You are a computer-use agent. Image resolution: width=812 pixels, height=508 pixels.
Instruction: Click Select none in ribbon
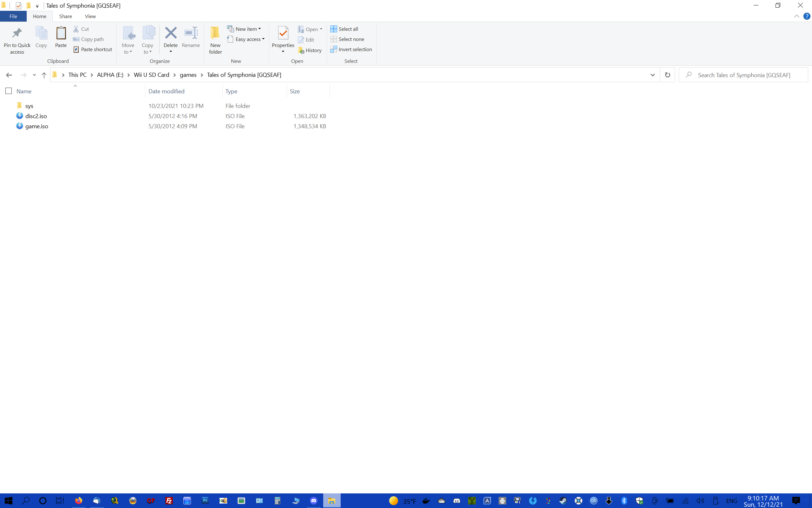[x=347, y=39]
